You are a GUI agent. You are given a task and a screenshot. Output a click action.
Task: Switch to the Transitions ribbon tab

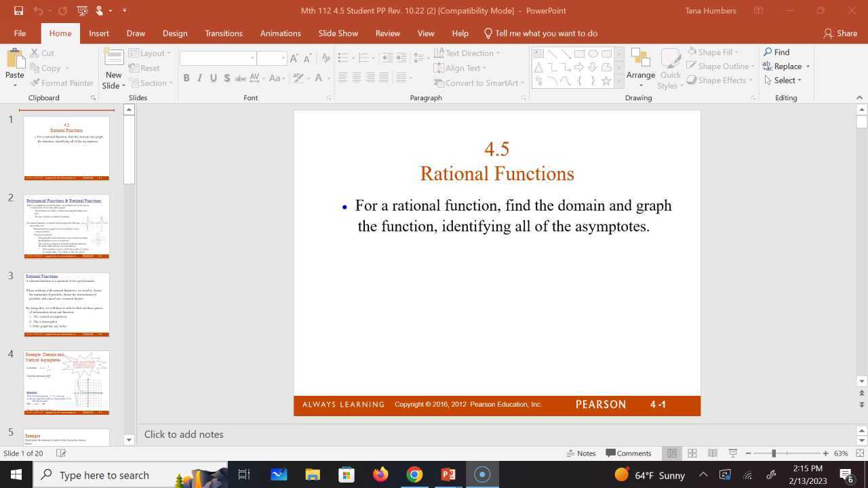click(224, 33)
